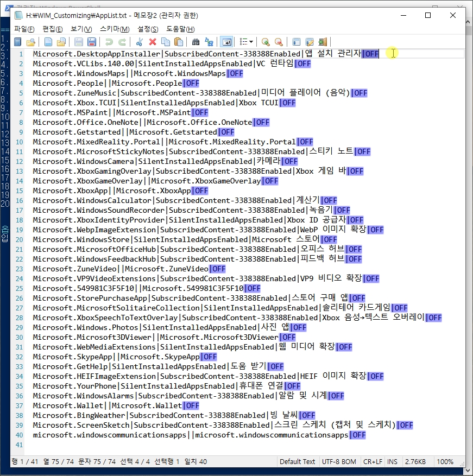
Task: Click the 100% zoom status field
Action: coord(445,462)
